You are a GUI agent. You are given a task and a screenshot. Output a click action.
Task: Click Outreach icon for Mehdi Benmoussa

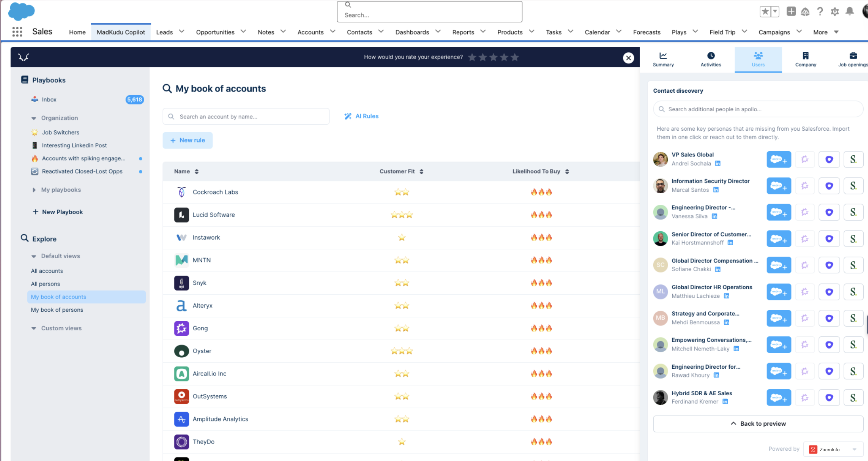829,318
